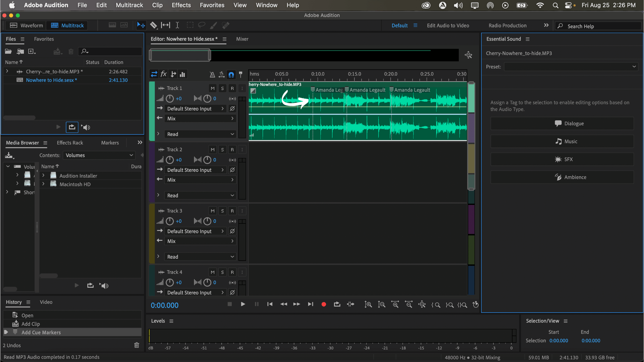Screen dimensions: 644x362
Task: Open the Multitrack menu in the menu bar
Action: (129, 5)
